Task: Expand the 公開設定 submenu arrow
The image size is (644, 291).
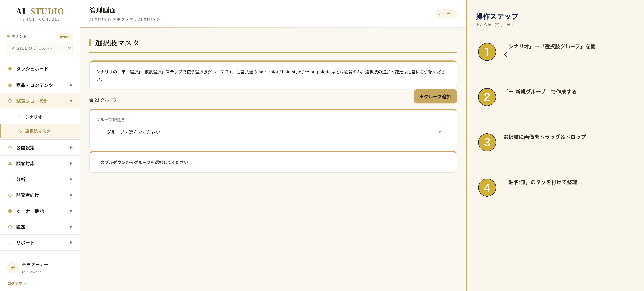Action: click(x=71, y=148)
